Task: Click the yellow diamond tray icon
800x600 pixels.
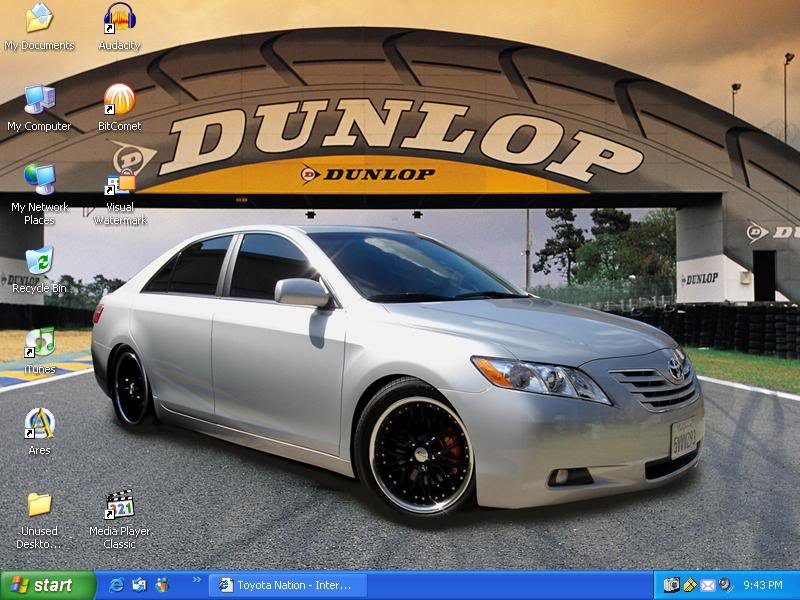Action: pos(690,585)
